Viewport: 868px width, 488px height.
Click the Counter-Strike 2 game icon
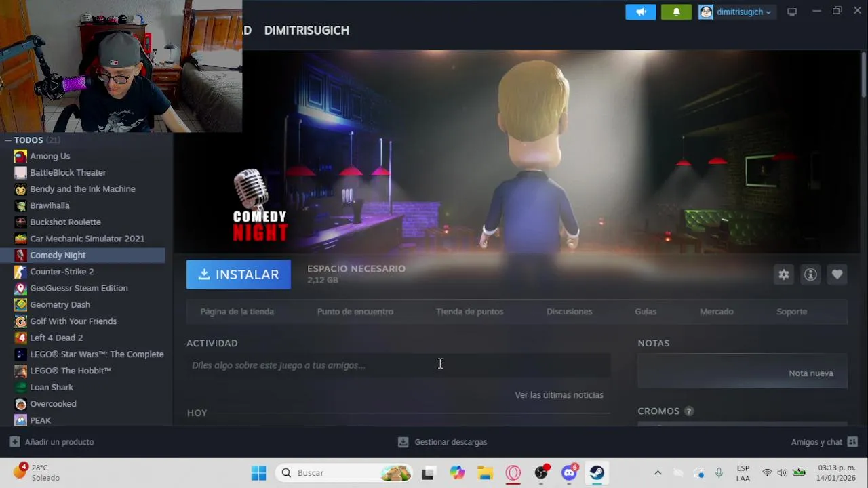click(21, 272)
